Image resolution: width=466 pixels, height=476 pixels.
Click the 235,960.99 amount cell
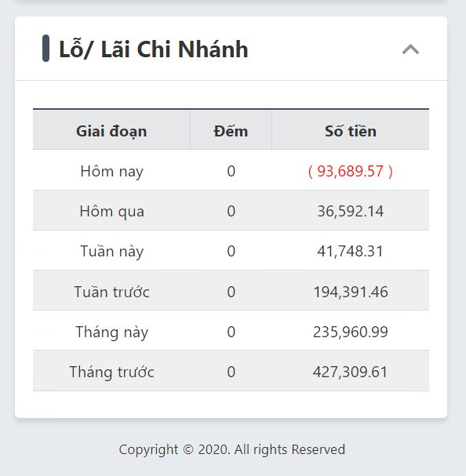351,332
